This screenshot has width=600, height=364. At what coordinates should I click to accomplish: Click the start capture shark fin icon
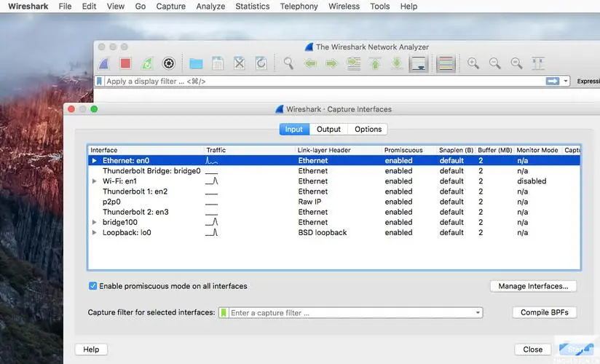point(105,64)
